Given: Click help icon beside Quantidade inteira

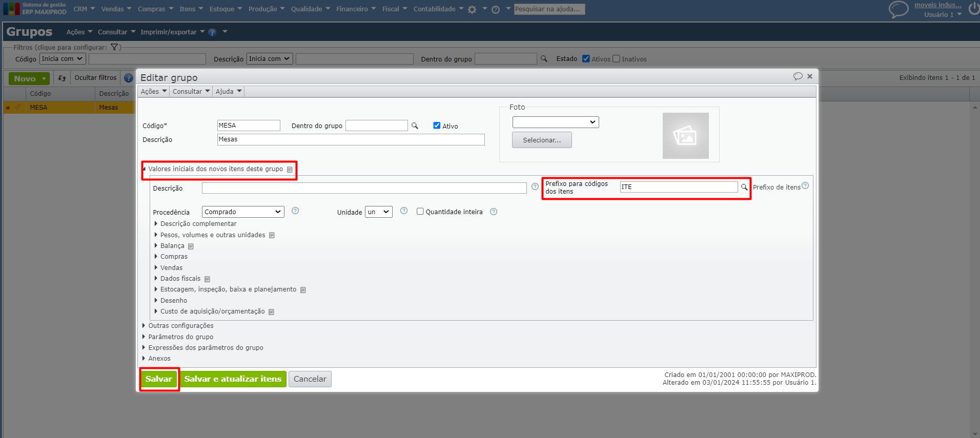Looking at the screenshot, I should 494,212.
